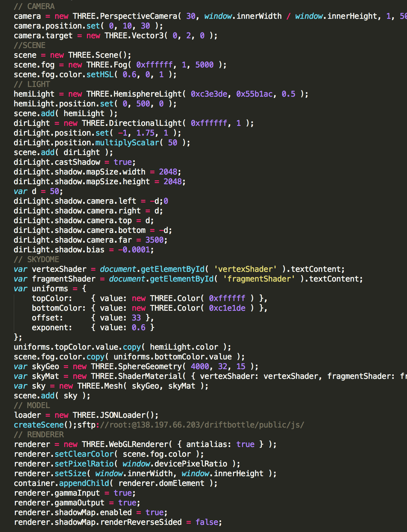Click 'multiplyScalar' method
407x532 pixels.
click(x=127, y=142)
